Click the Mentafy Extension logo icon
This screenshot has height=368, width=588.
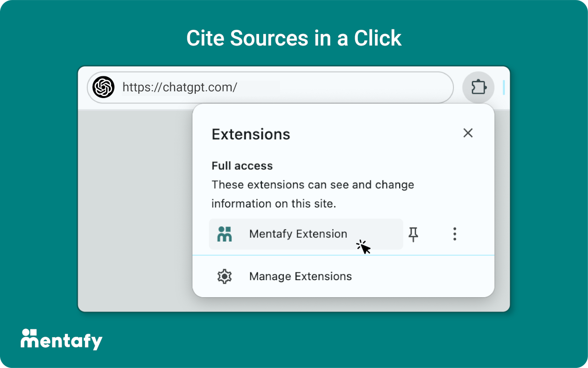coord(225,234)
